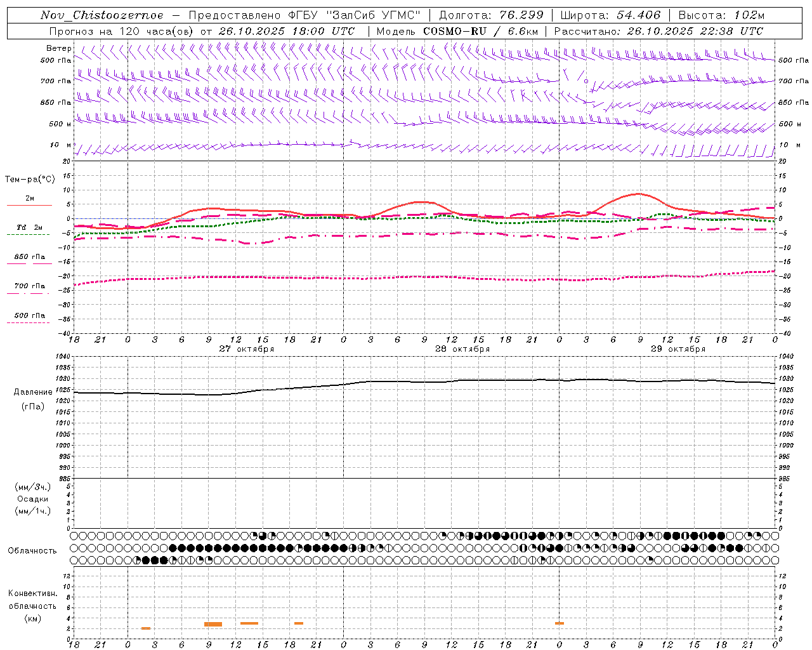The height and width of the screenshot is (650, 812).
Task: Click the '(мм/3ч.)' precipitation unit label
Action: point(33,487)
